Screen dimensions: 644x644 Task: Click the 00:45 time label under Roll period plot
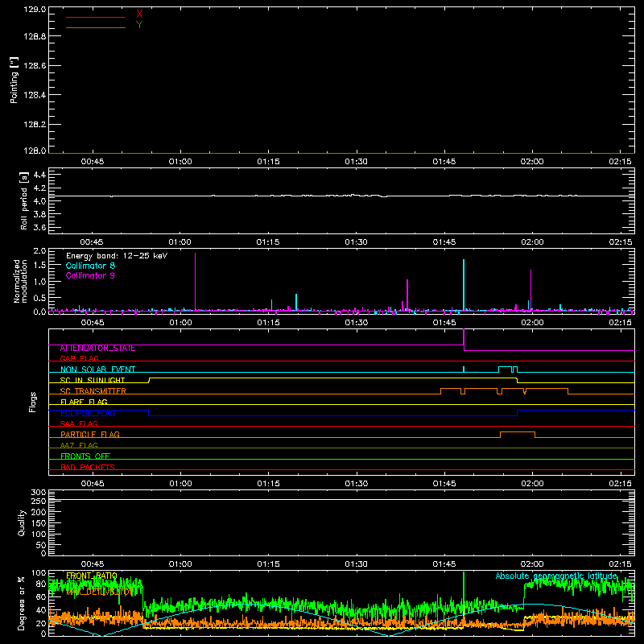point(92,242)
